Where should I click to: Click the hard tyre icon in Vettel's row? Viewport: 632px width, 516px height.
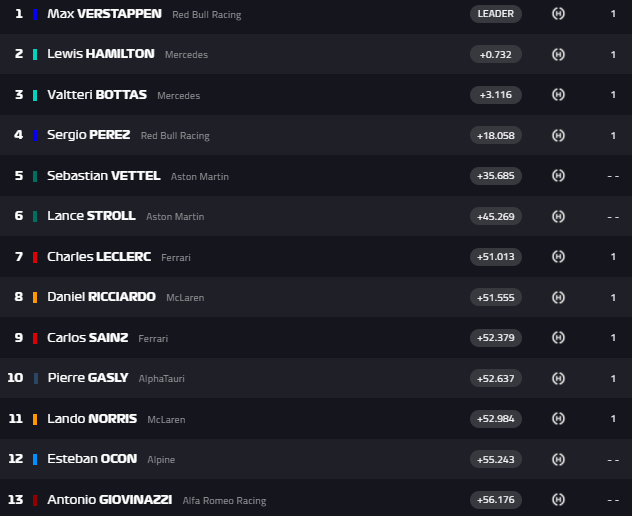tap(558, 176)
